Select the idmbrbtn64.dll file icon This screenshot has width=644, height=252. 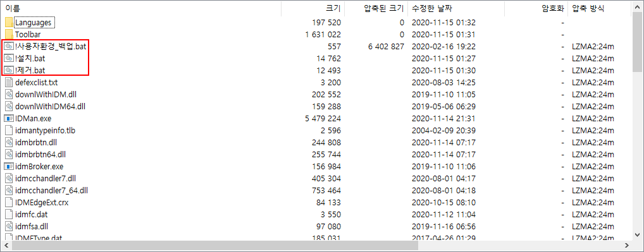[9, 154]
